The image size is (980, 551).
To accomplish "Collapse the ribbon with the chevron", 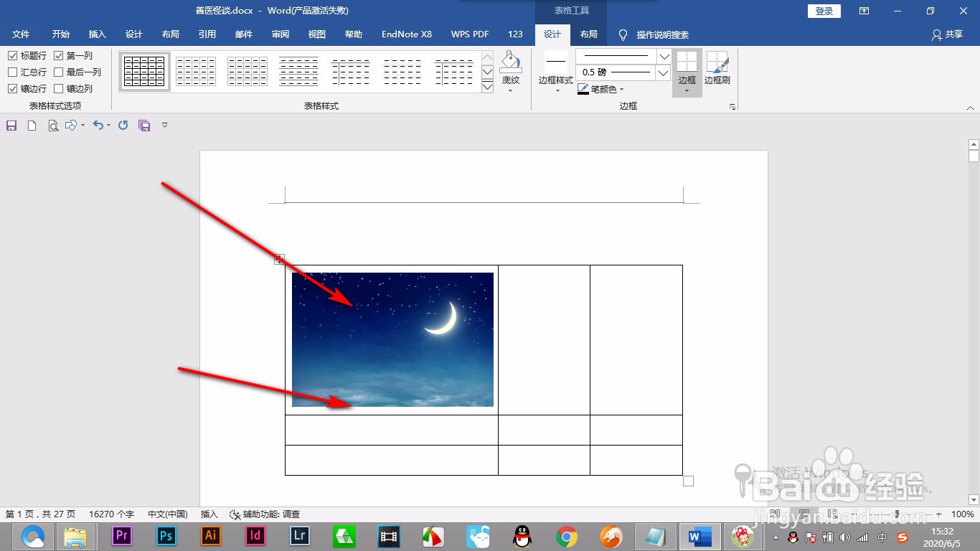I will coord(971,108).
